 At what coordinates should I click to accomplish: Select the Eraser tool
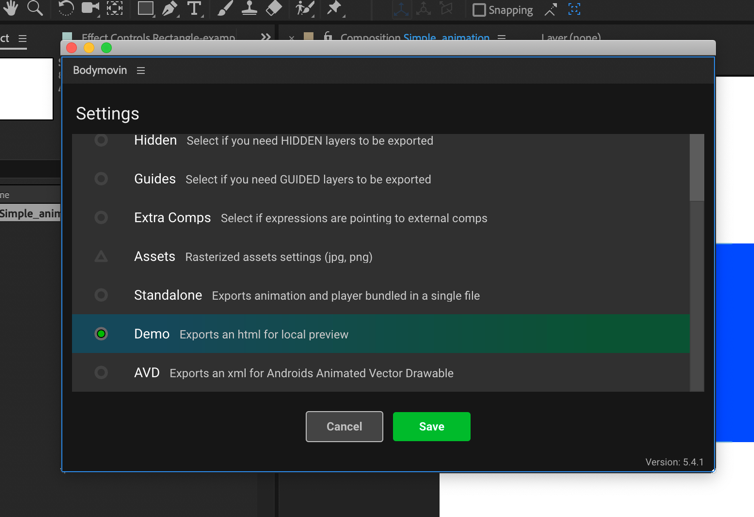click(x=274, y=9)
